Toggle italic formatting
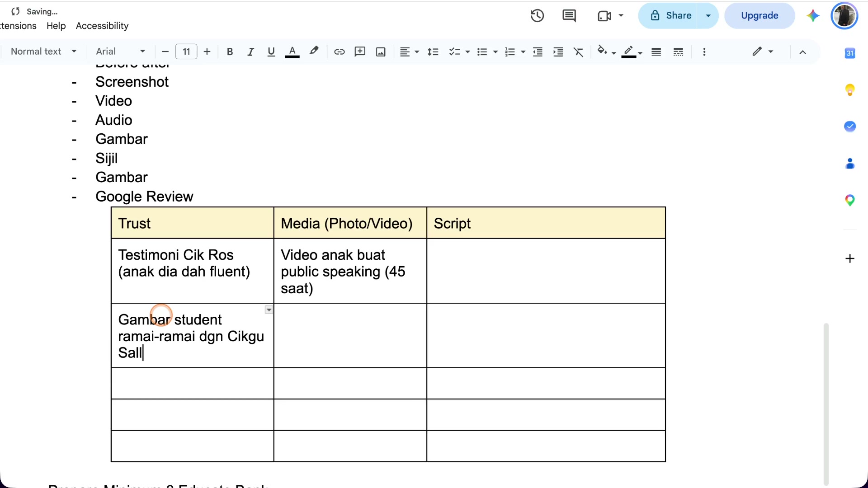Screen dimensions: 868x488 coord(250,52)
